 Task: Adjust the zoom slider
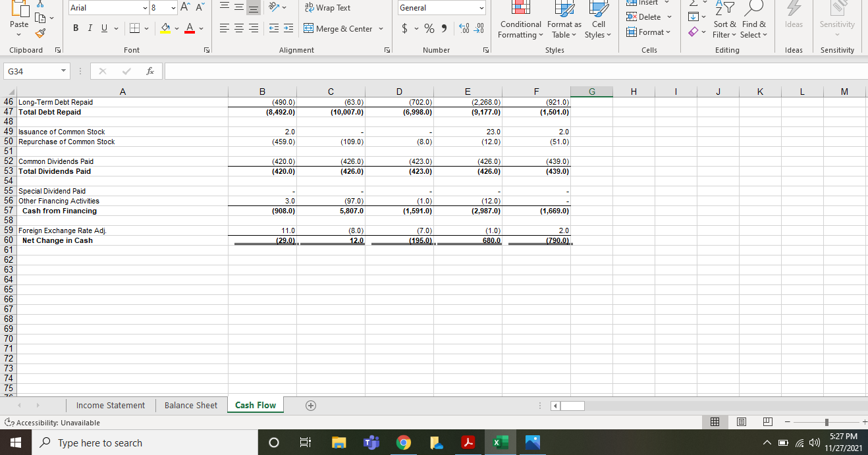pyautogui.click(x=825, y=421)
